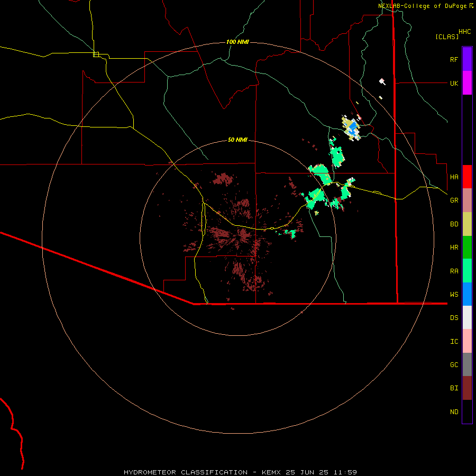Pick the HR green legend swatch
This screenshot has width=476, height=476.
coord(467,248)
